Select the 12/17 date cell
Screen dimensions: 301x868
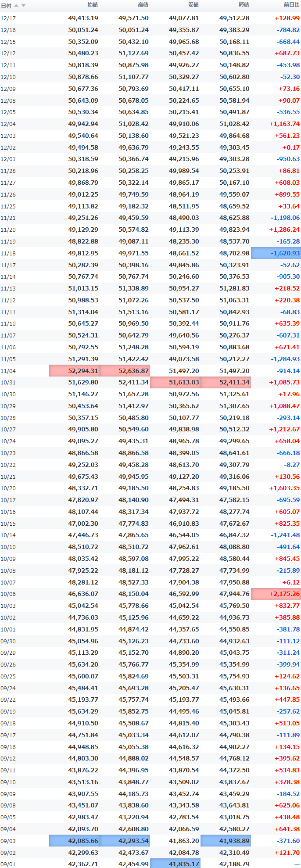click(8, 18)
